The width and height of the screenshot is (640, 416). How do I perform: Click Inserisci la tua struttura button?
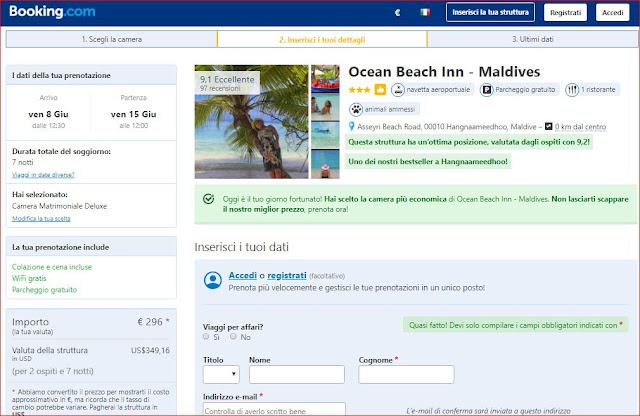click(x=490, y=12)
